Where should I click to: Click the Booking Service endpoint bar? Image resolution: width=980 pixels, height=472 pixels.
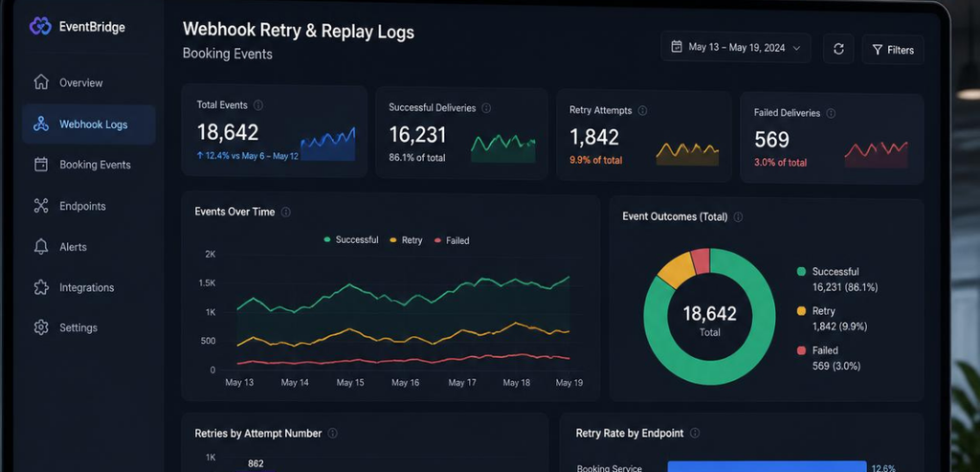point(767,467)
